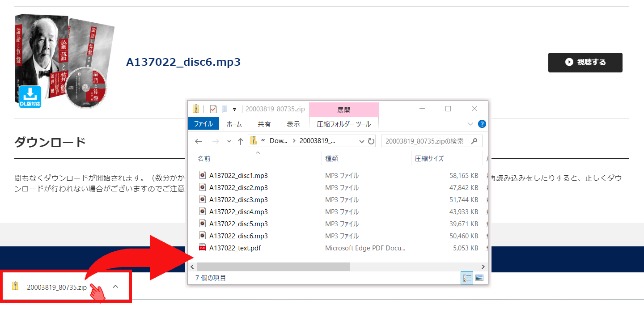Click the Explorer back arrow
This screenshot has width=644, height=313.
coord(199,141)
